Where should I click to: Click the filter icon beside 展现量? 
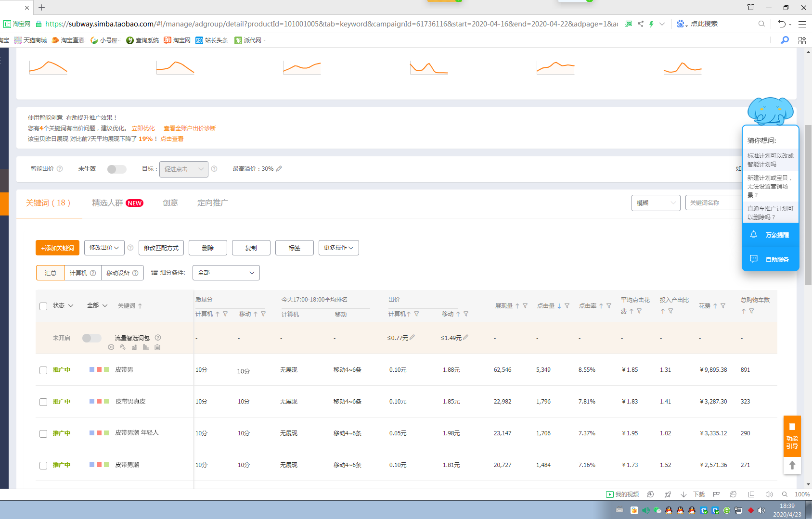pyautogui.click(x=525, y=306)
